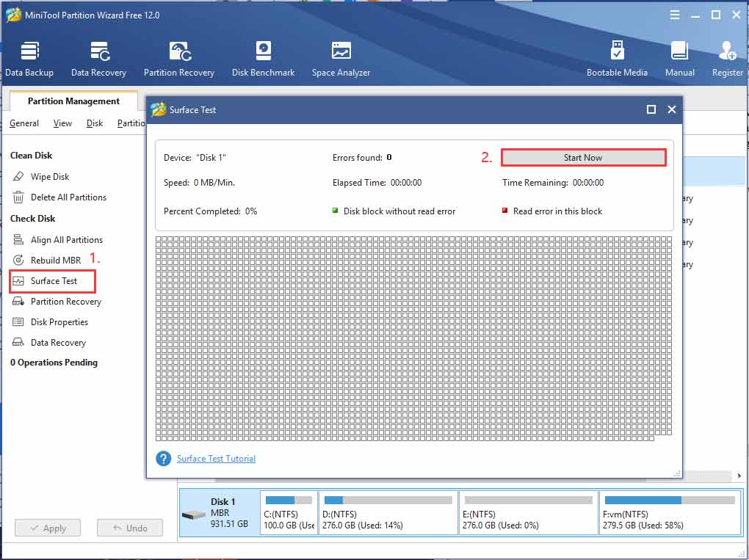
Task: Open the Space Analyzer tool
Action: click(341, 59)
